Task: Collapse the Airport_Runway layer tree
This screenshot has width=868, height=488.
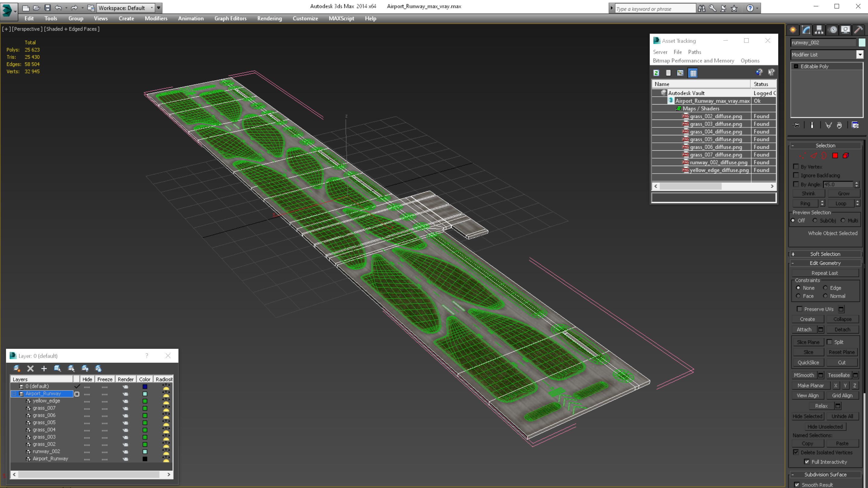Action: point(14,393)
